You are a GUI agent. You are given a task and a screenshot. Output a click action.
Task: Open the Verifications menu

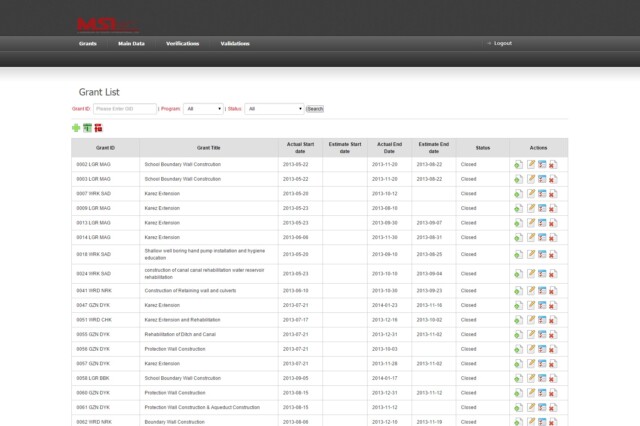182,44
